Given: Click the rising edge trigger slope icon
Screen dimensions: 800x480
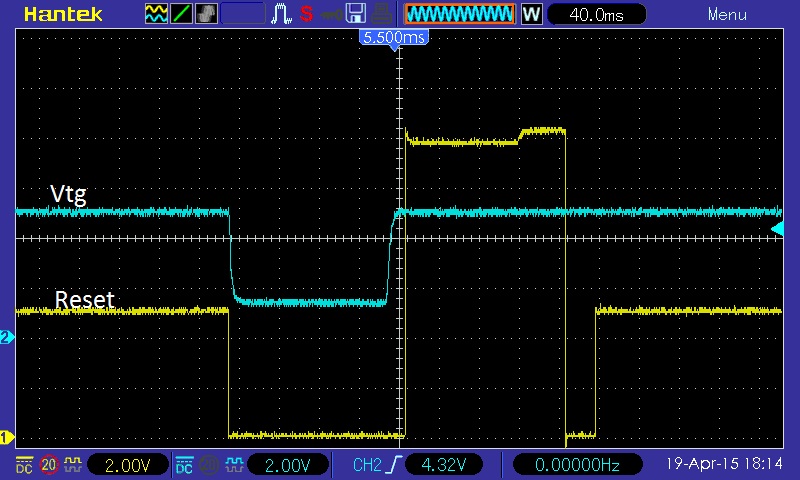Looking at the screenshot, I should (x=400, y=465).
